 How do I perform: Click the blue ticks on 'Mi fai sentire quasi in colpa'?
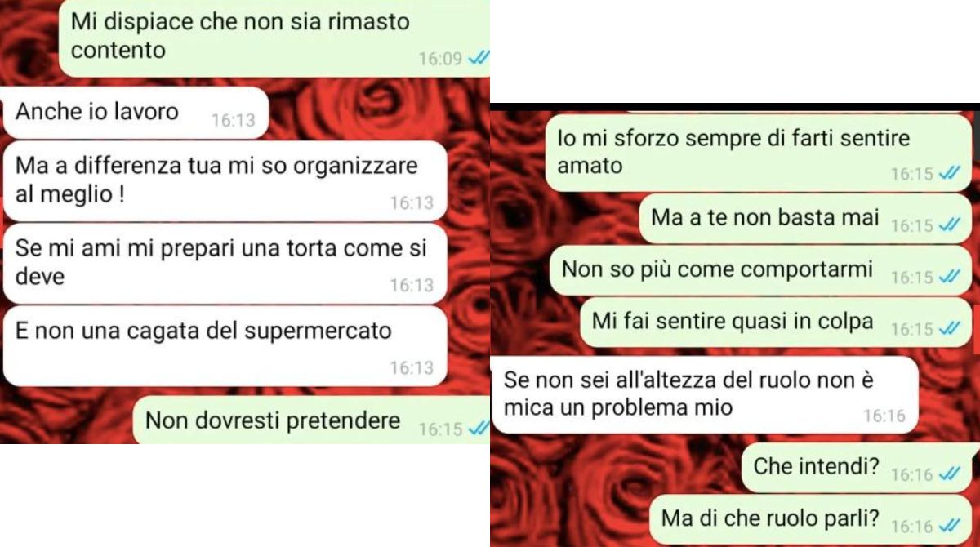[949, 329]
